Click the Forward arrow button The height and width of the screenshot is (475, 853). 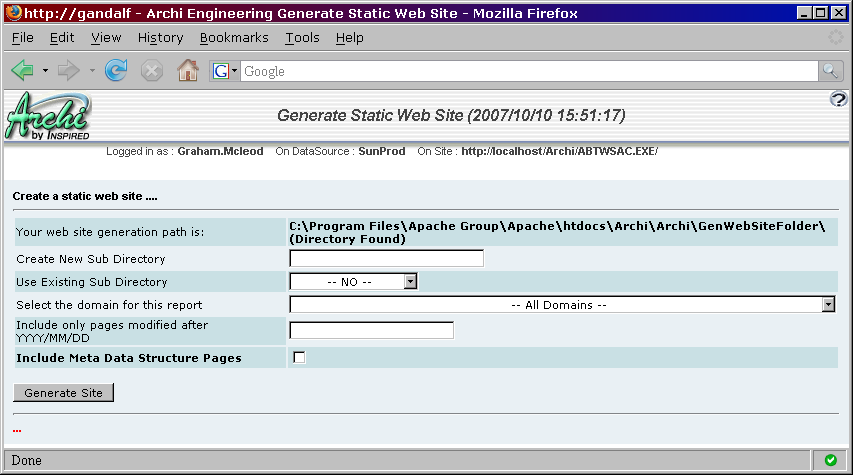[x=69, y=71]
